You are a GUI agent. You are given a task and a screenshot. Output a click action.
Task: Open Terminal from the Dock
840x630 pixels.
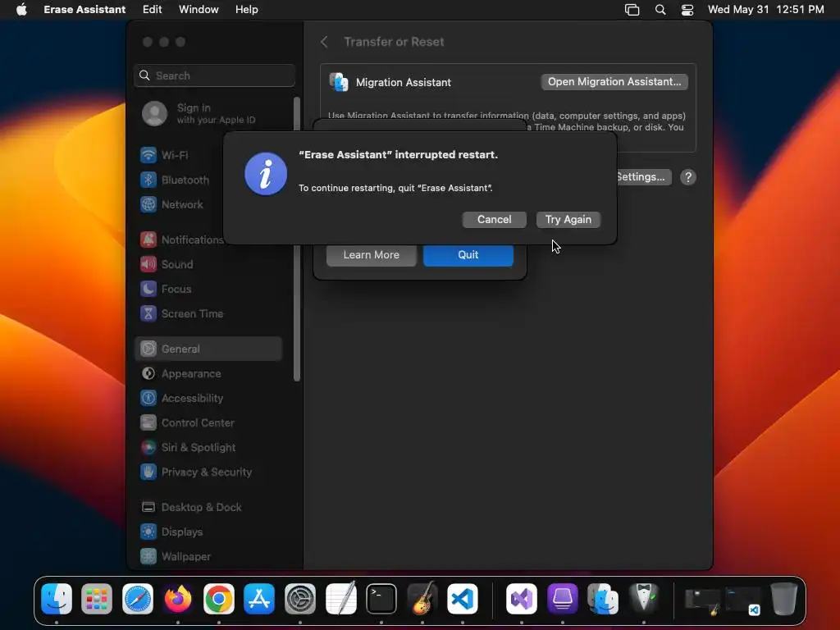click(x=381, y=599)
